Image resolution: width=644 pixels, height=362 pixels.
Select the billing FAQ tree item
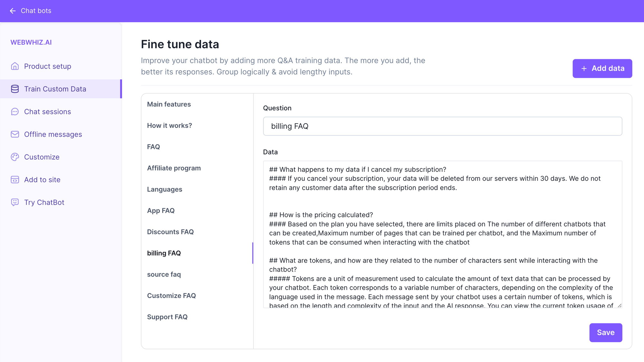click(x=164, y=253)
